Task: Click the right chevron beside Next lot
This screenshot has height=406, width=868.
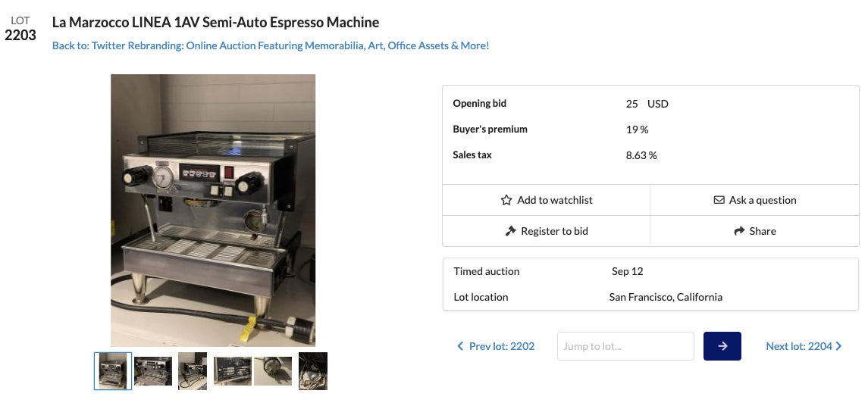Action: [x=838, y=346]
